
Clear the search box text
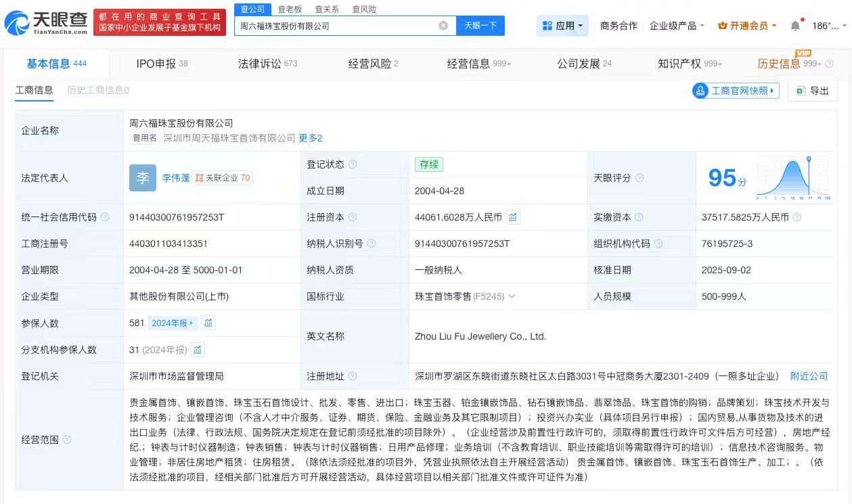pos(443,26)
